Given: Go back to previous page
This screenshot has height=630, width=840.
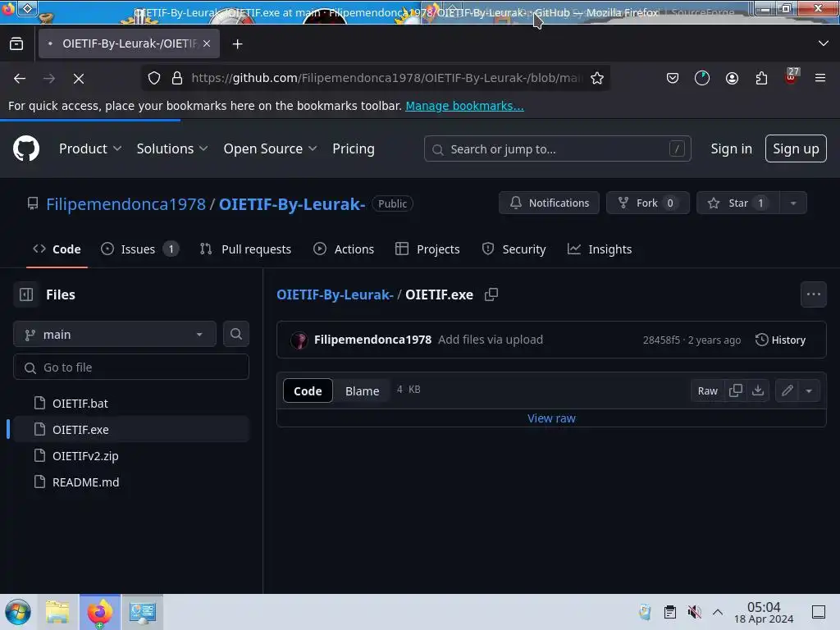Looking at the screenshot, I should [x=20, y=78].
